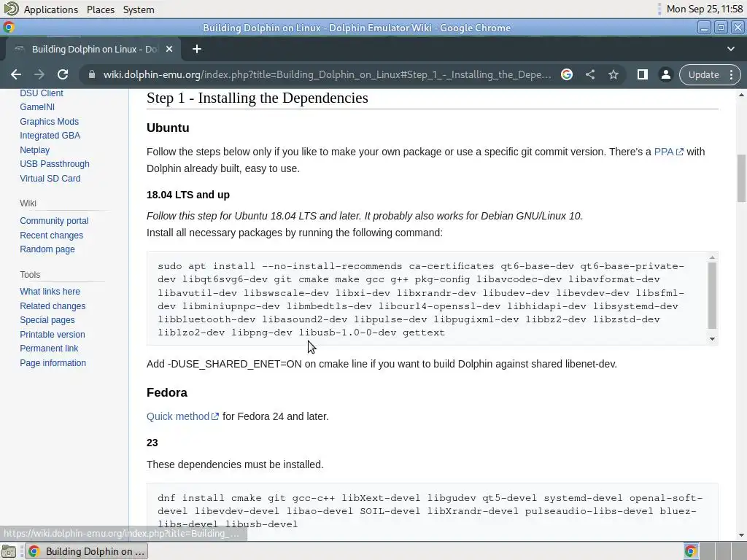Click the Chrome icon in system tray
This screenshot has height=560, width=747.
[x=691, y=551]
